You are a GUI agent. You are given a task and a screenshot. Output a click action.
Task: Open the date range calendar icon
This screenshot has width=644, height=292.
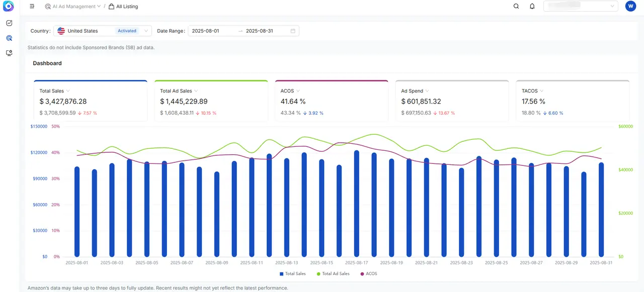coord(293,31)
